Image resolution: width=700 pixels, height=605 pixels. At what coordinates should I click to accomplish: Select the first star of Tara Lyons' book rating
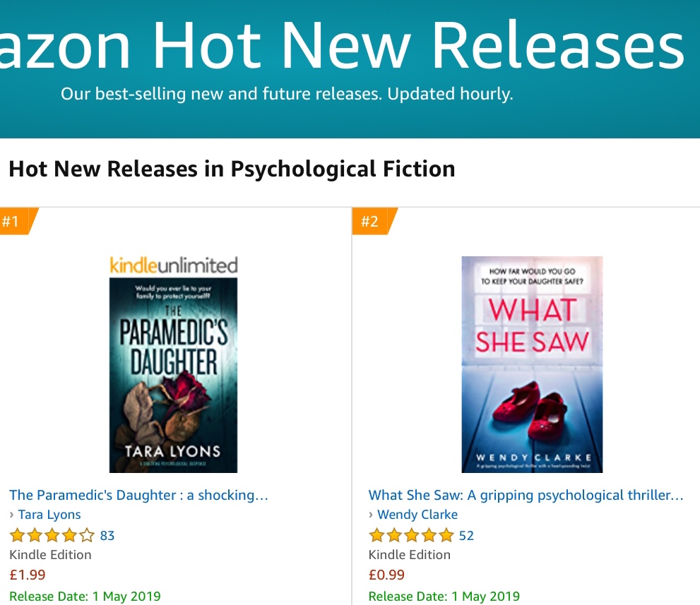(17, 535)
